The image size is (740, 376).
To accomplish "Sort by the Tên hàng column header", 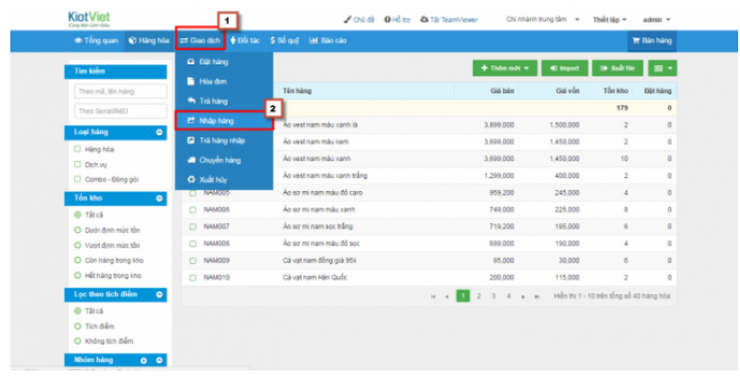I will pos(297,91).
